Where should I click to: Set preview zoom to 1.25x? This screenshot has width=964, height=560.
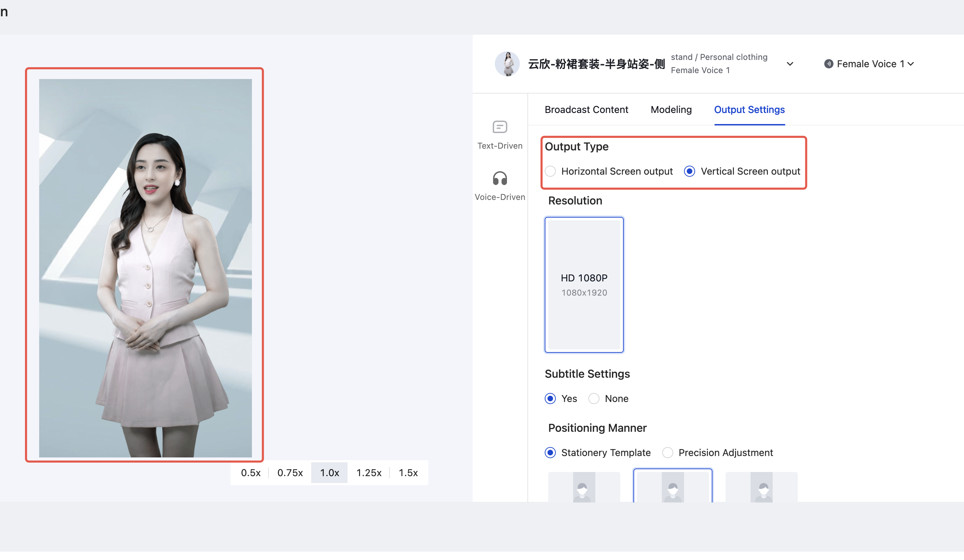point(369,473)
